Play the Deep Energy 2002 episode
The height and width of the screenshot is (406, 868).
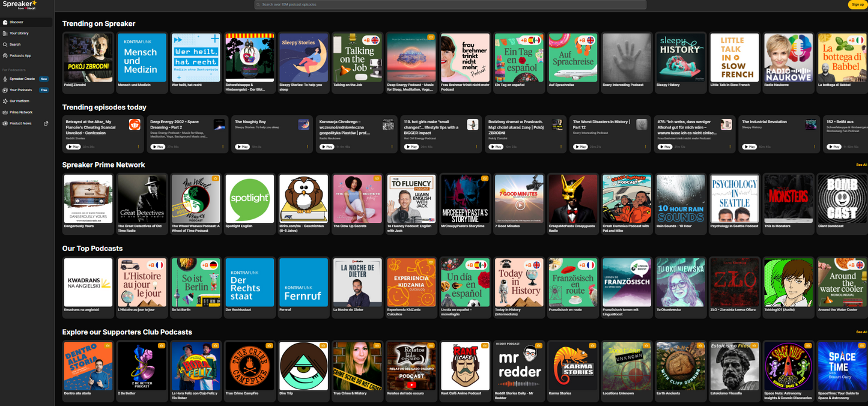coord(157,147)
